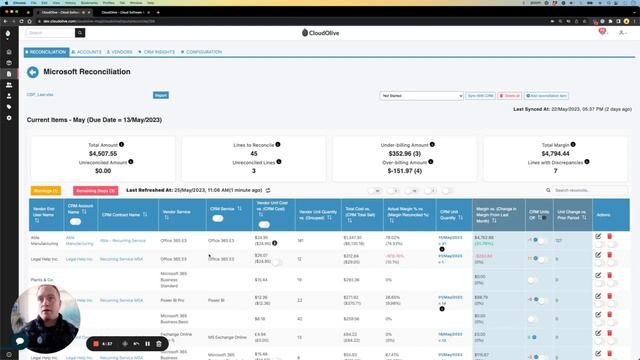Click the back arrow beside Microsoft Reconciliation

click(33, 72)
